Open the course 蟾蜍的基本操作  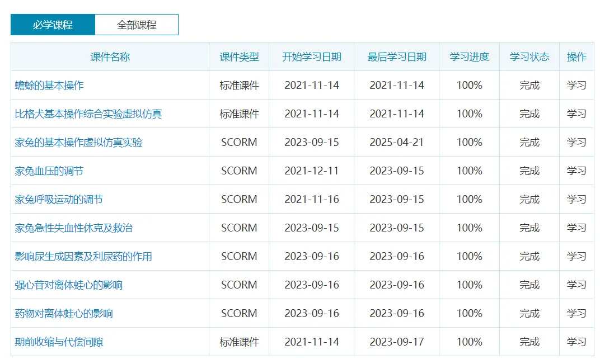(x=49, y=84)
